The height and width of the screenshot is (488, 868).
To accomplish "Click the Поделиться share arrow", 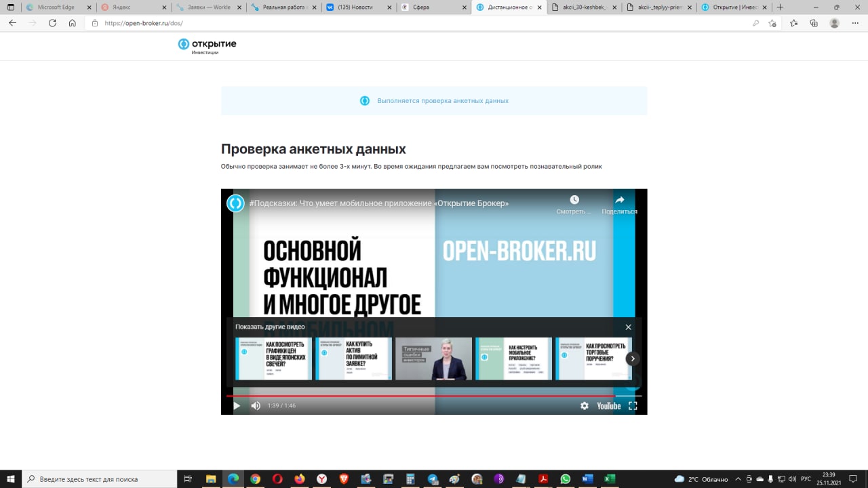I will [x=619, y=199].
